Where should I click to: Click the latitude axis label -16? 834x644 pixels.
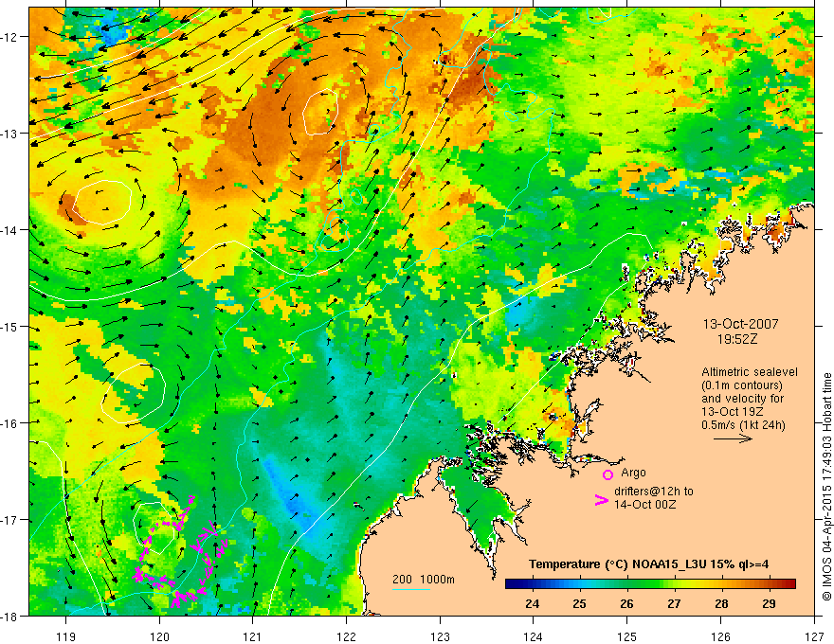[9, 423]
